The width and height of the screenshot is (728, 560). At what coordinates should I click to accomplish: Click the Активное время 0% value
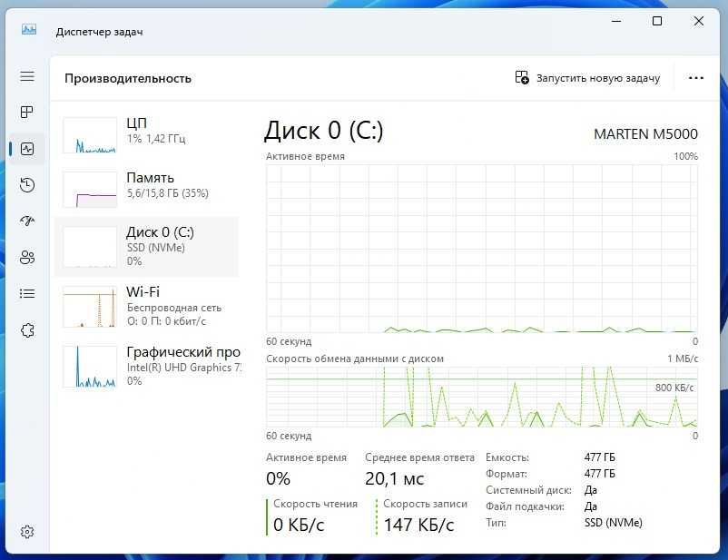[278, 478]
